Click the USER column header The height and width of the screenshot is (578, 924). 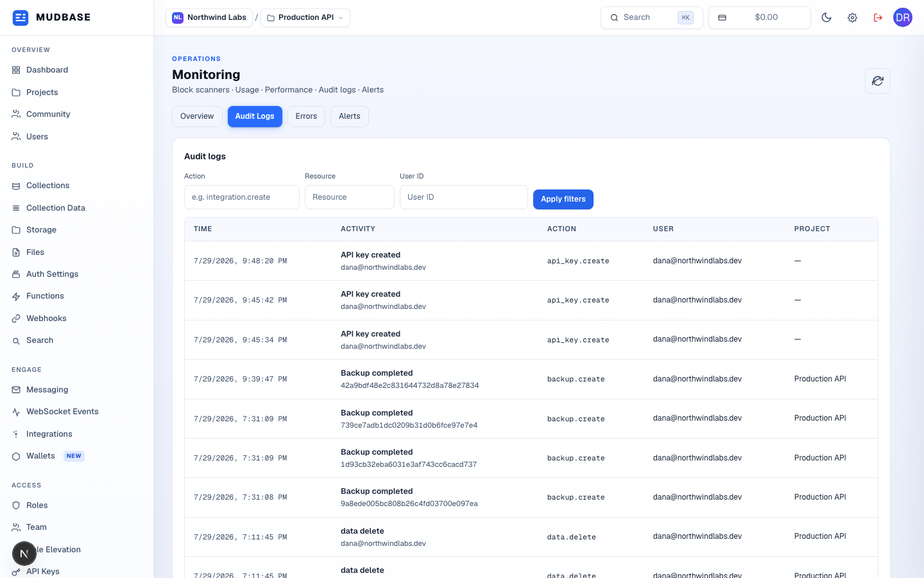[663, 229]
